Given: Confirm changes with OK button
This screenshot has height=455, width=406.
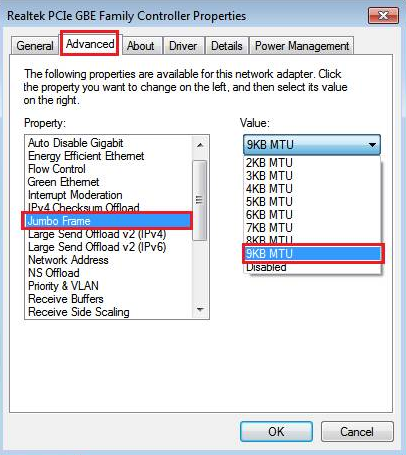Looking at the screenshot, I should [276, 431].
